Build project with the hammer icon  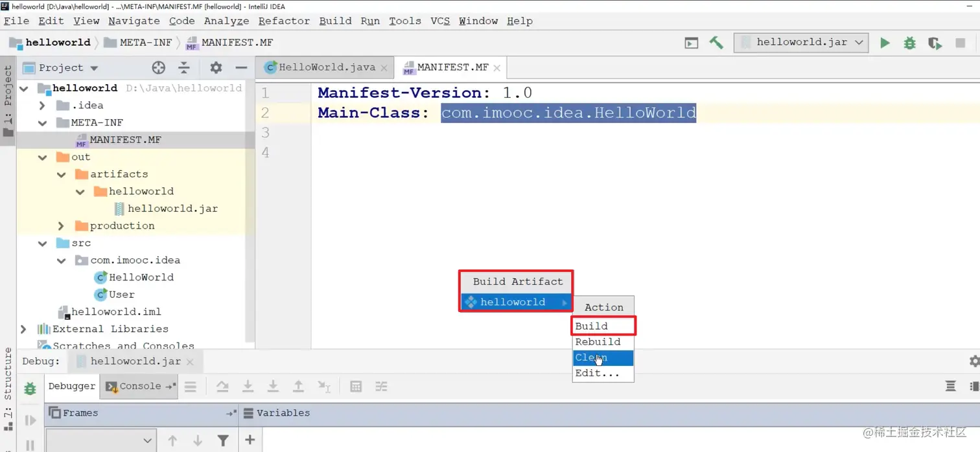click(x=716, y=43)
